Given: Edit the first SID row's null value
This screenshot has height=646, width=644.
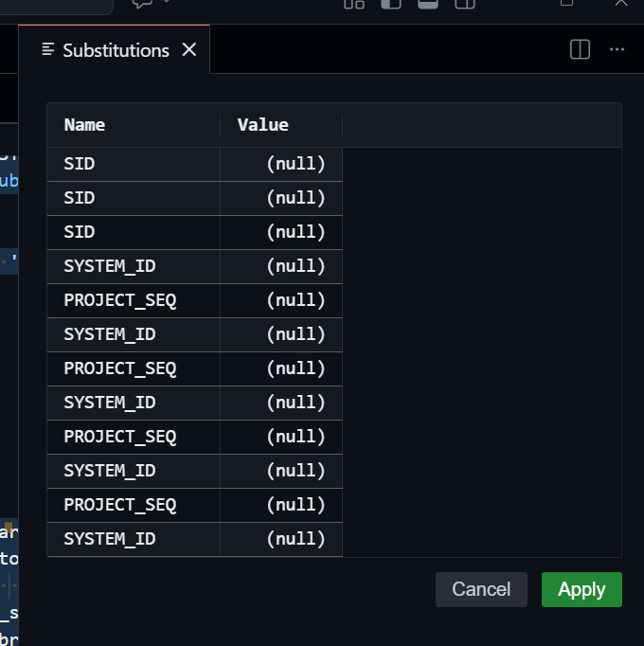Looking at the screenshot, I should [295, 164].
